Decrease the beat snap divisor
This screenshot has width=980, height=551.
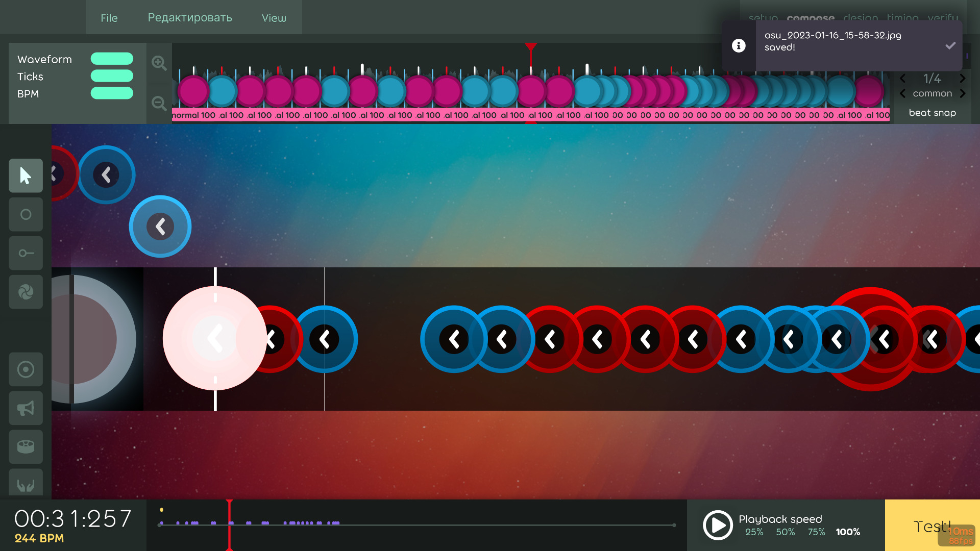tap(902, 78)
